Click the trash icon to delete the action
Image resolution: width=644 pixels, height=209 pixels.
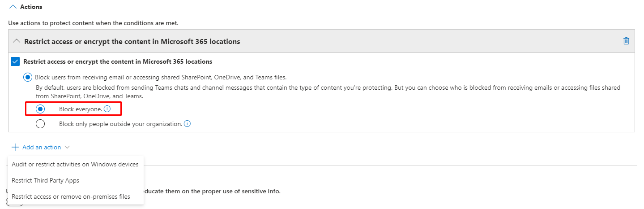click(x=626, y=41)
